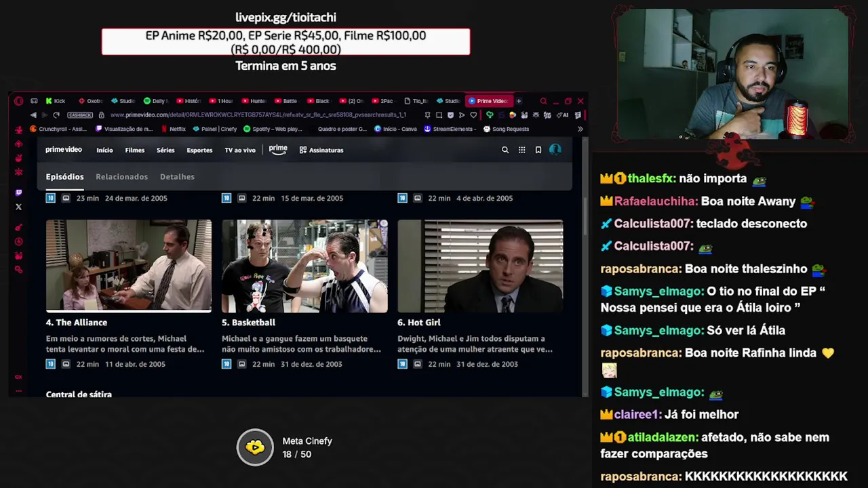Switch to the Kick browser tab
This screenshot has width=868, height=488.
[x=56, y=101]
